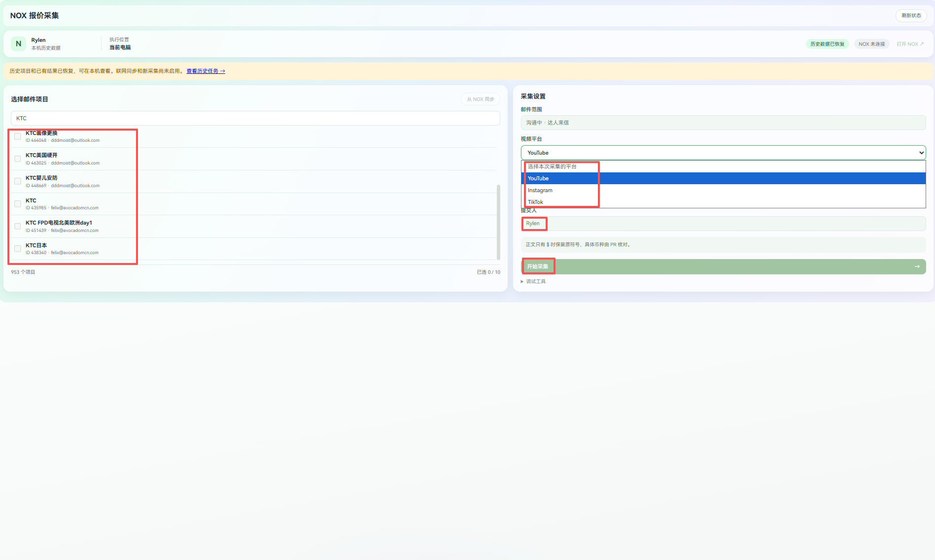Expand the 调试工具 disclosure triangle

pos(522,282)
